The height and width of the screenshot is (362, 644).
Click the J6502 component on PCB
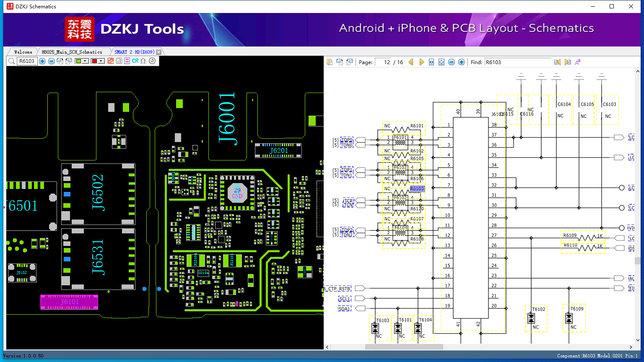point(98,194)
